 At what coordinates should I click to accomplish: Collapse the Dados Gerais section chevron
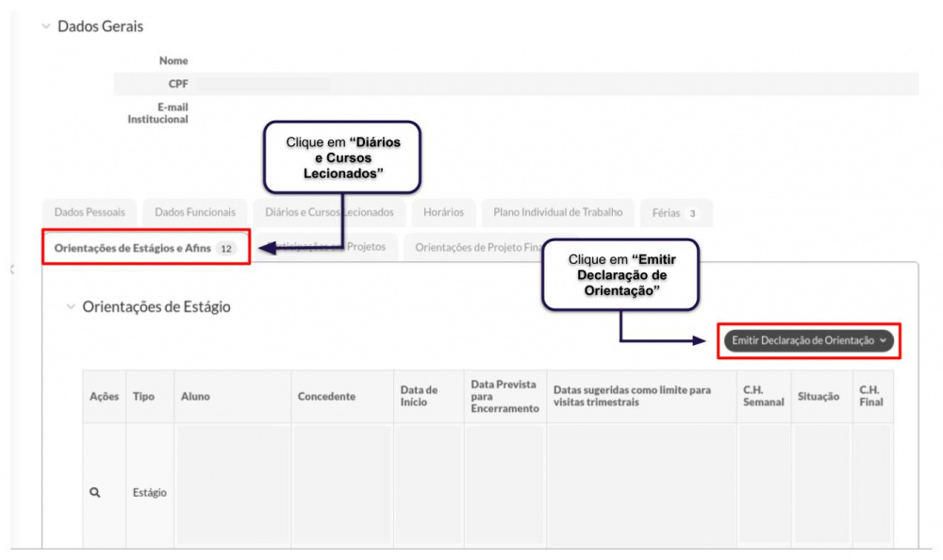click(x=45, y=25)
